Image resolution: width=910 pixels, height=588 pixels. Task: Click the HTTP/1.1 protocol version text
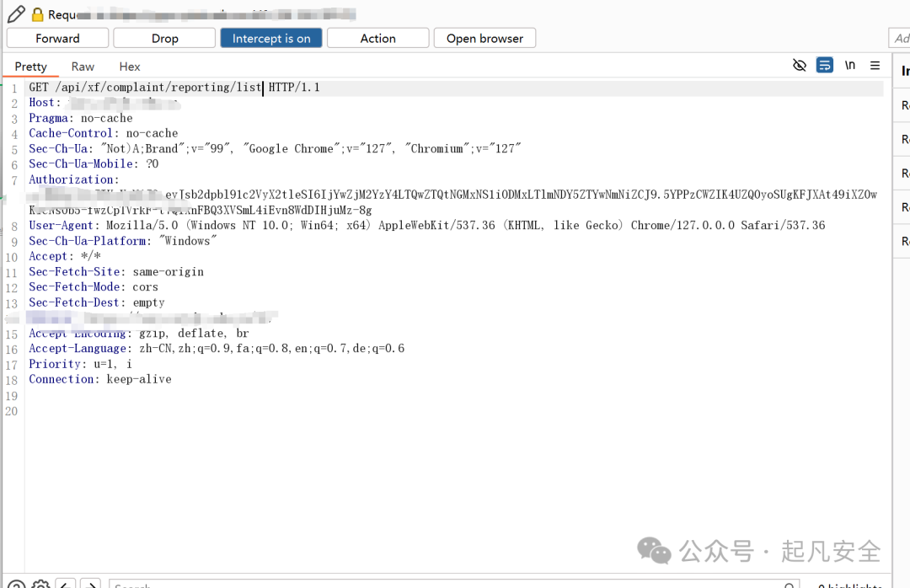(294, 88)
